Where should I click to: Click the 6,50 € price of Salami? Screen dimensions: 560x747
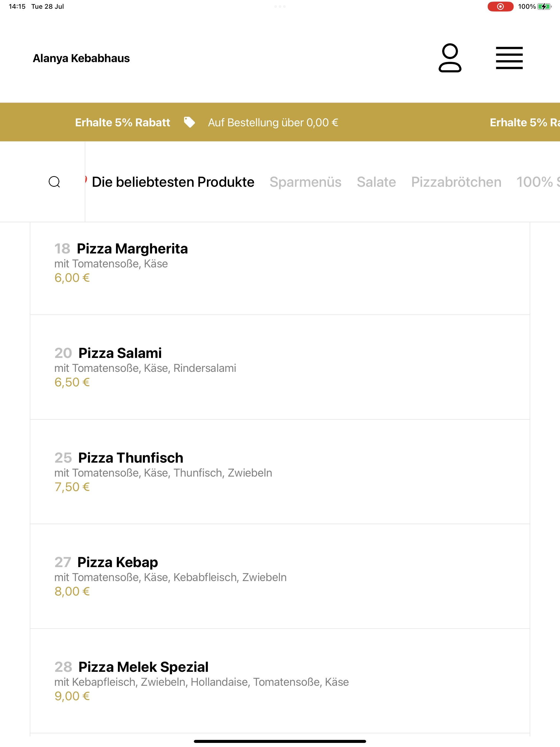coord(72,382)
